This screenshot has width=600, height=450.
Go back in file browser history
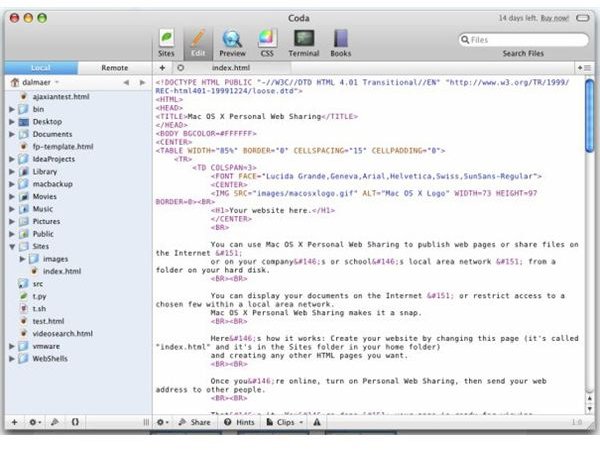[x=126, y=82]
